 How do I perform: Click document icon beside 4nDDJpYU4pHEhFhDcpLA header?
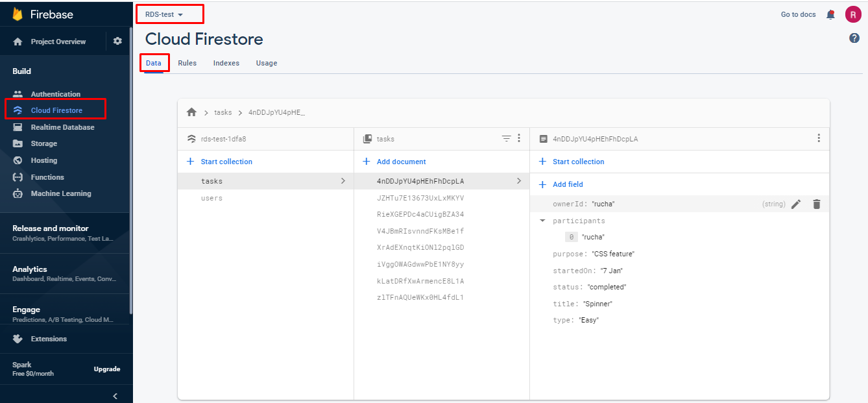(544, 139)
